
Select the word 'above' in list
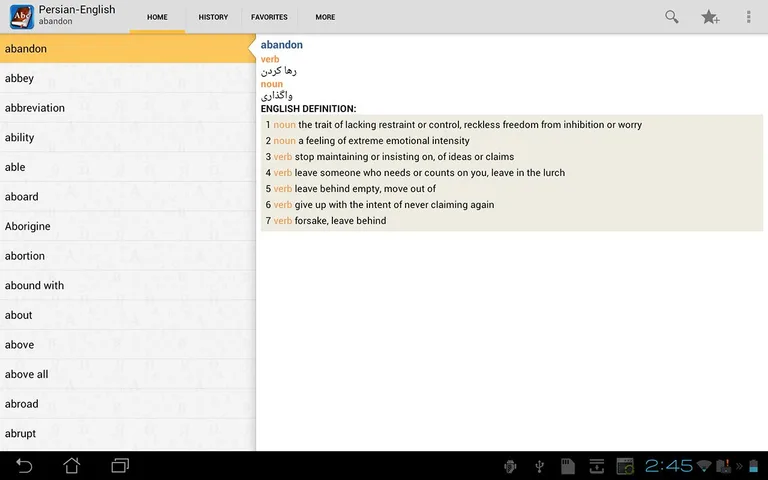[128, 345]
